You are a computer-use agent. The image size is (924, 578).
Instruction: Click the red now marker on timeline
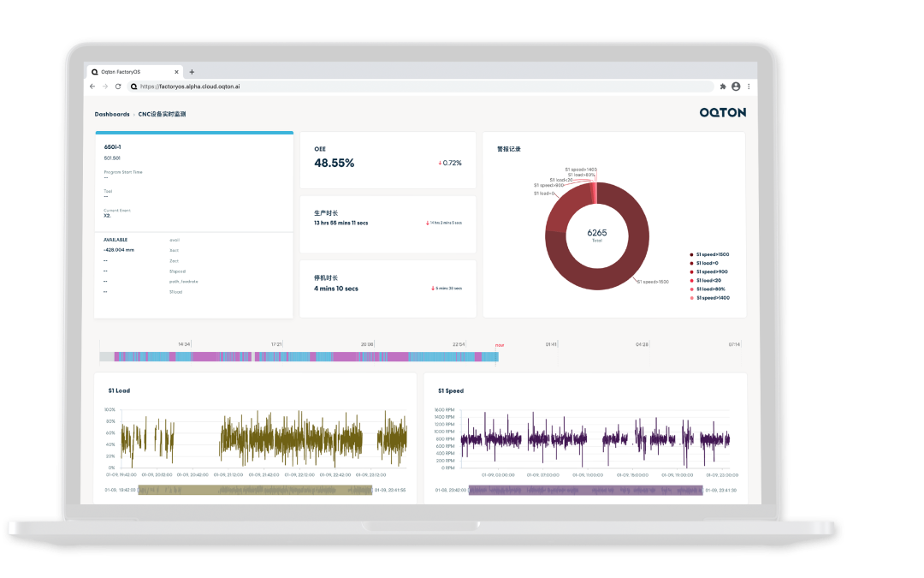coord(499,345)
